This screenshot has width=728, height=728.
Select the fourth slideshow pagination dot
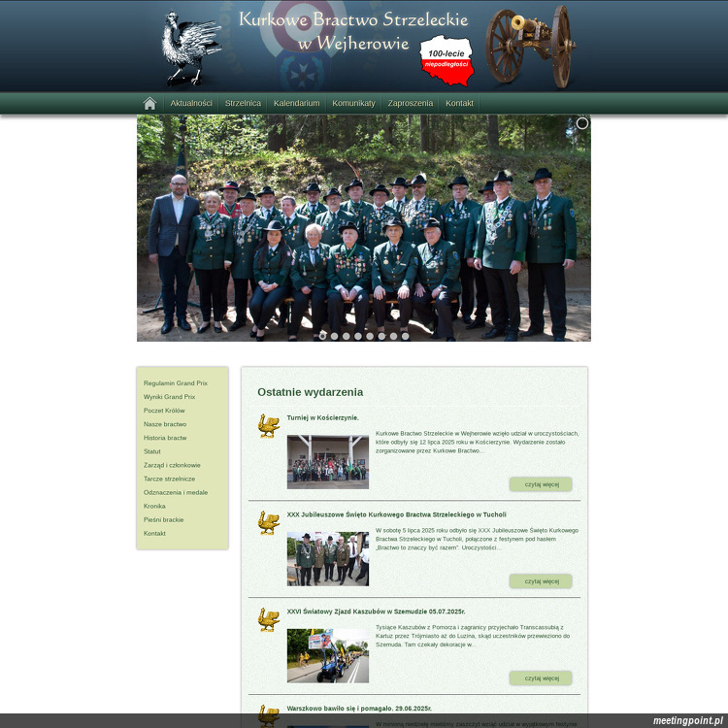tap(358, 336)
